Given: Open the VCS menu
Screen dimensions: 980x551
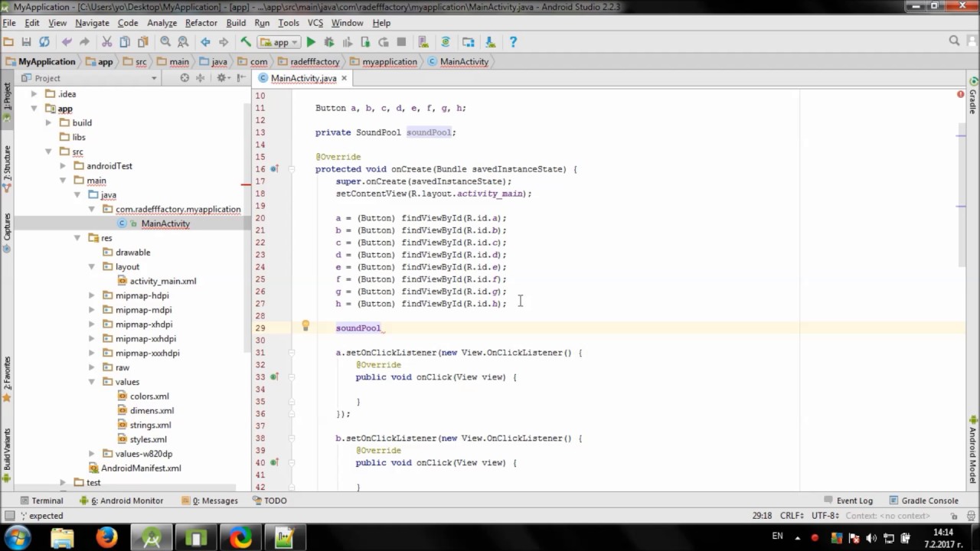Looking at the screenshot, I should [315, 23].
